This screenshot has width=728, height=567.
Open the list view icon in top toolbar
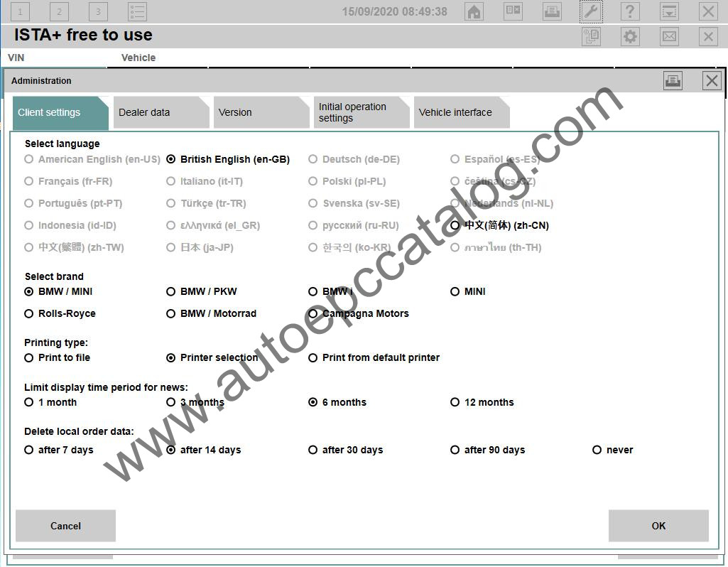137,11
